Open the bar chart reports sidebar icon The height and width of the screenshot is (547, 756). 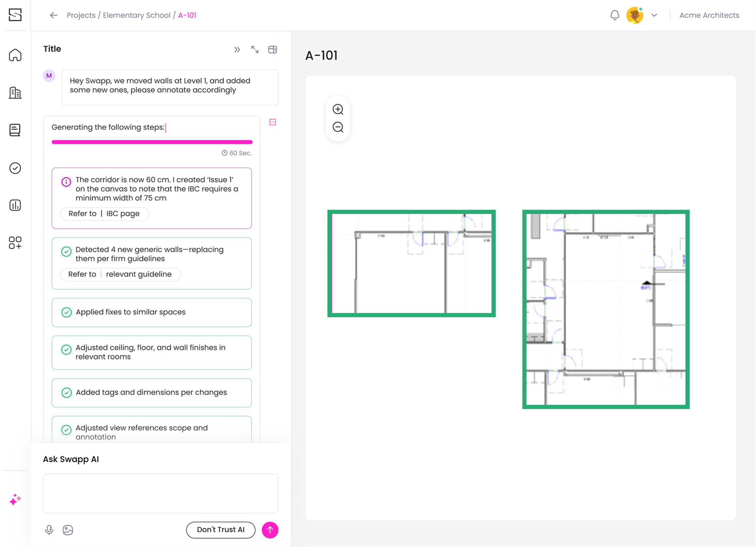click(x=15, y=205)
